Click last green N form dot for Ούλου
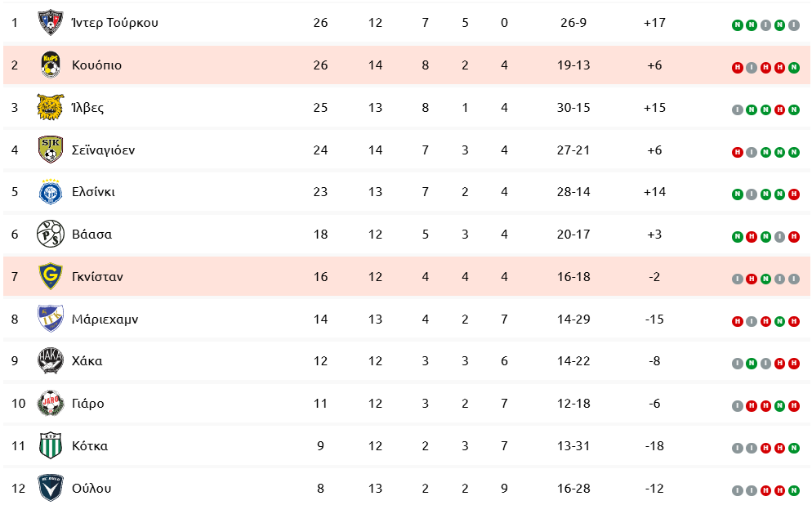 click(x=793, y=490)
